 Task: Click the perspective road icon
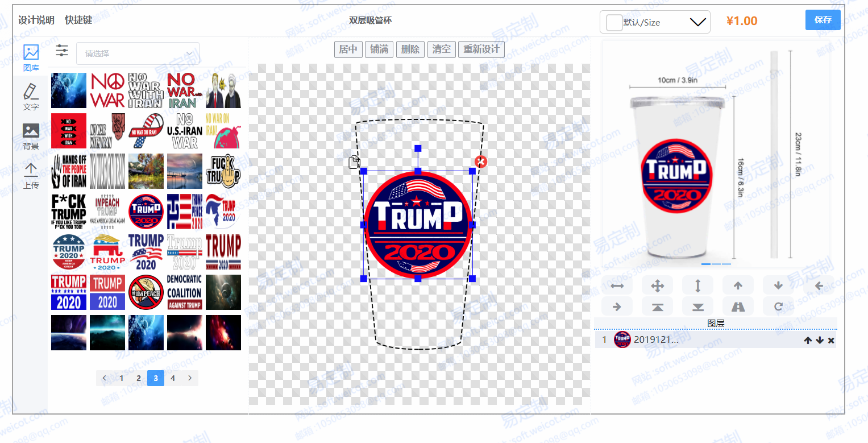point(738,307)
